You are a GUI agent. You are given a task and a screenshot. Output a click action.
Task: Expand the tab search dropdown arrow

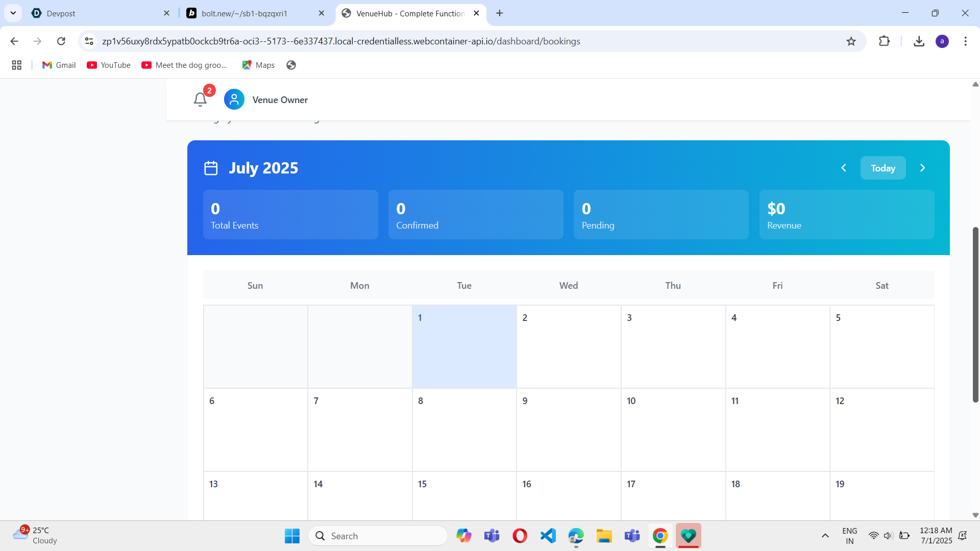coord(13,13)
